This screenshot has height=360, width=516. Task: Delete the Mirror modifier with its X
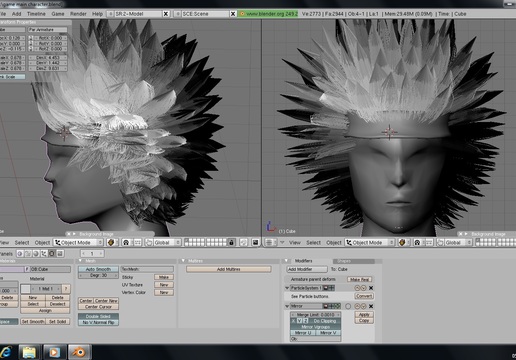coord(371,306)
